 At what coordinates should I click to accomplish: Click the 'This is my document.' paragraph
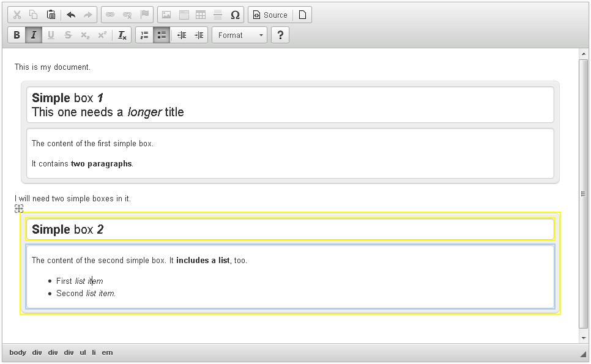click(x=53, y=67)
